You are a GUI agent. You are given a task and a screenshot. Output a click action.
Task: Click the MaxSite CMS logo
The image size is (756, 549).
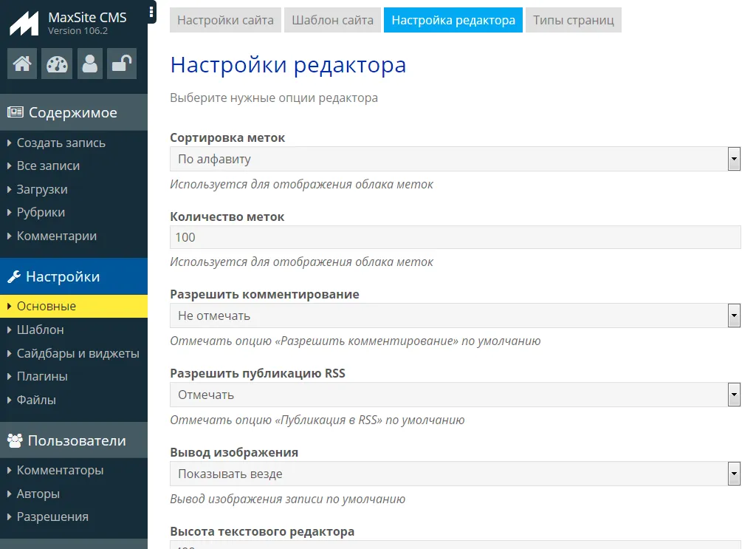[x=24, y=24]
